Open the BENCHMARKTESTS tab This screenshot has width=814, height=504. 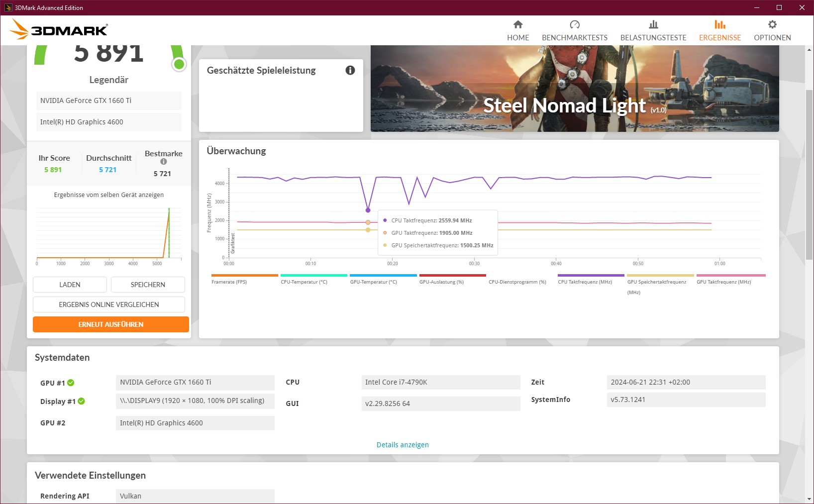(x=575, y=31)
